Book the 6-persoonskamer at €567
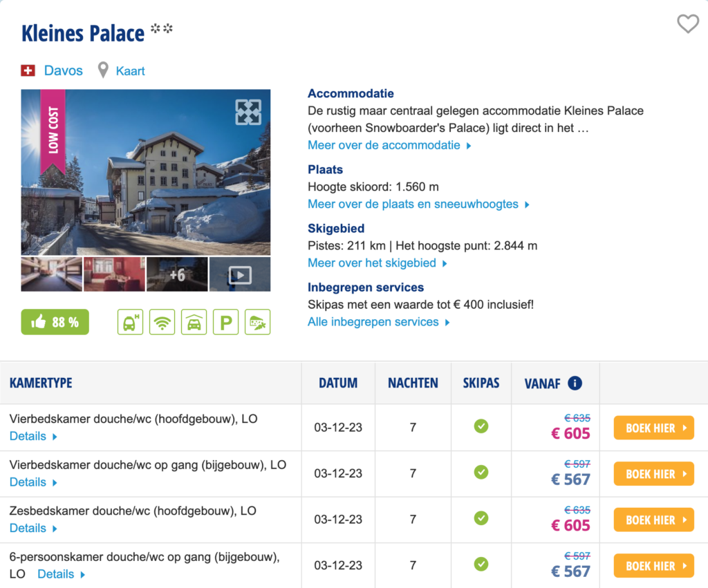This screenshot has width=708, height=588. (653, 566)
